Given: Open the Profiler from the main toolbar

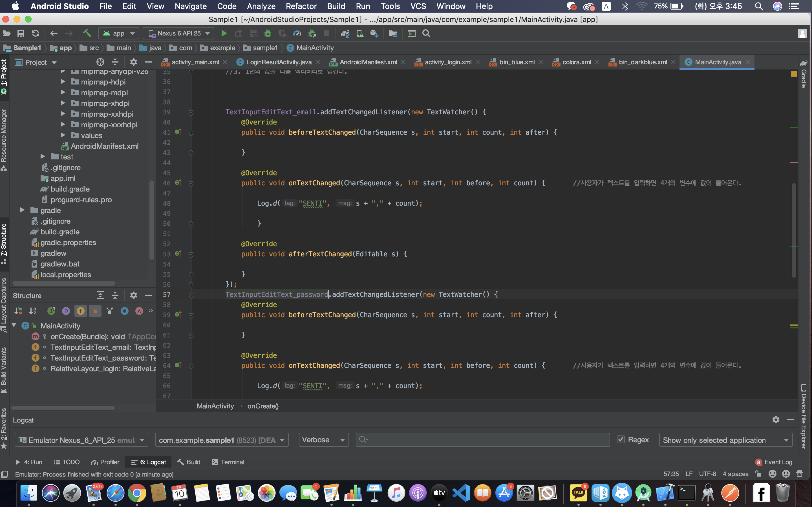Looking at the screenshot, I should click(x=297, y=33).
